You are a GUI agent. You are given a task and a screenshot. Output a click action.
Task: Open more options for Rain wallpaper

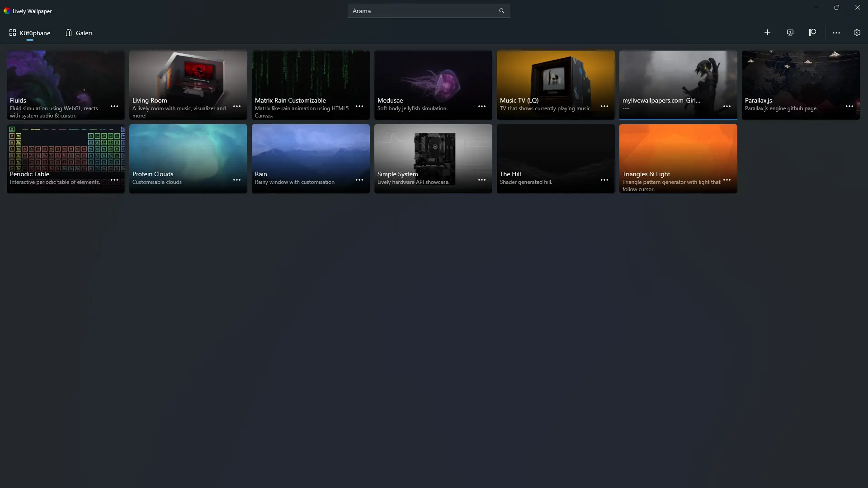(x=359, y=180)
